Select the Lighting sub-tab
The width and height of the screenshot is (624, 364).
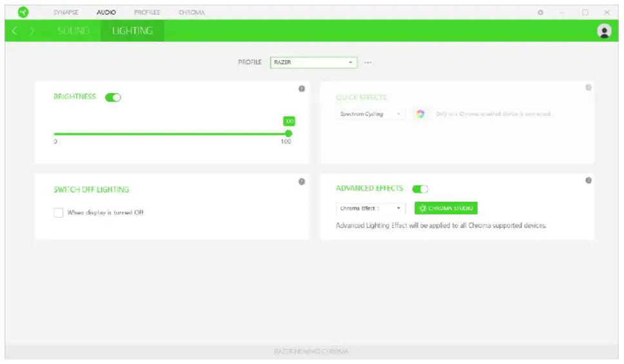[x=133, y=31]
